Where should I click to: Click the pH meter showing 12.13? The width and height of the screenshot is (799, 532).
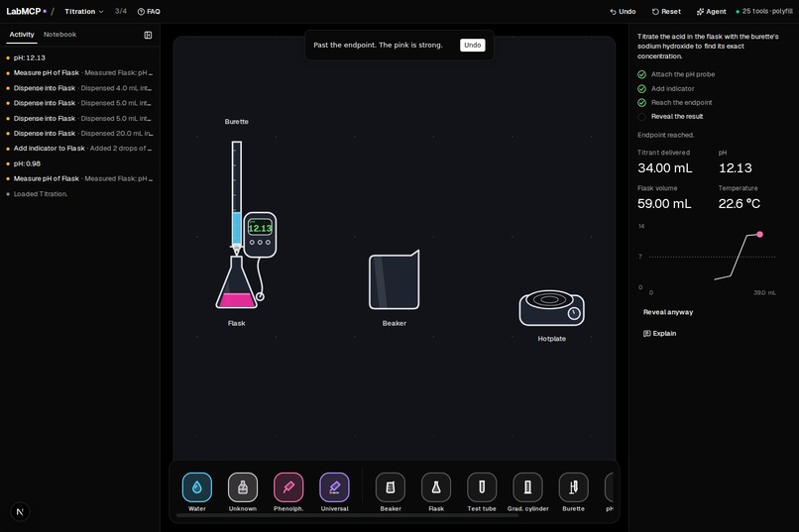coord(260,235)
